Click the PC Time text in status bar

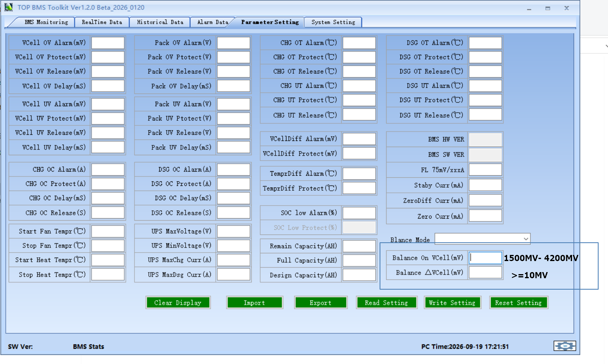point(465,346)
